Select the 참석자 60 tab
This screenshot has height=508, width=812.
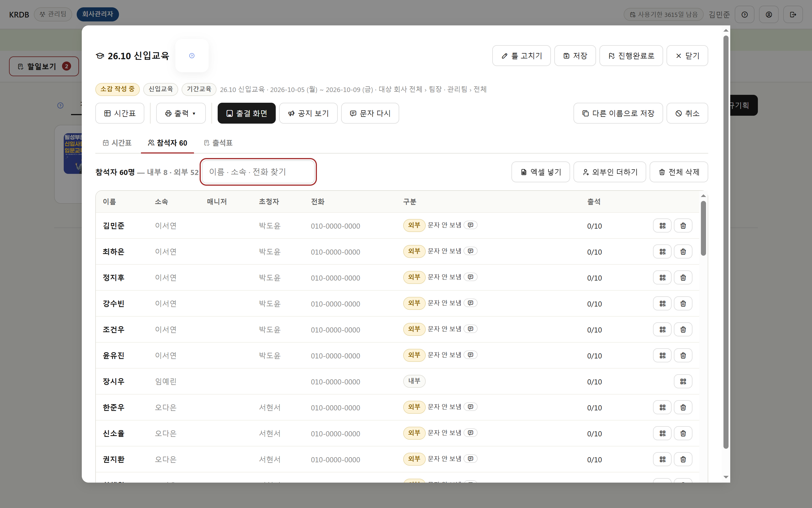[167, 143]
